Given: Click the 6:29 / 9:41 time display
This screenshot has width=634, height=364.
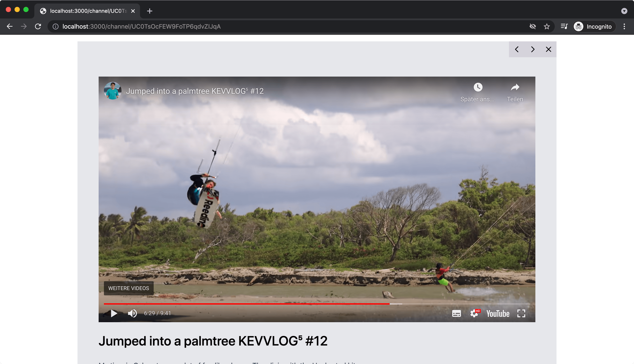Looking at the screenshot, I should click(157, 313).
